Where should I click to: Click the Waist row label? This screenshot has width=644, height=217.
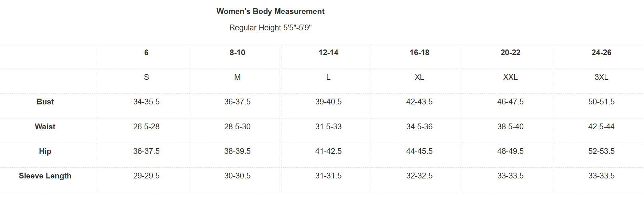coord(45,127)
